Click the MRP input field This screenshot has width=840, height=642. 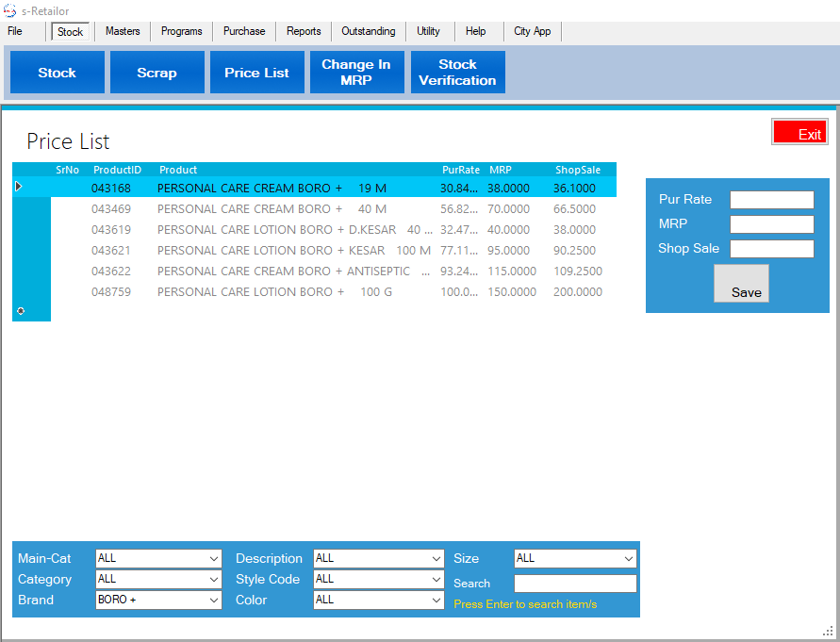(771, 224)
